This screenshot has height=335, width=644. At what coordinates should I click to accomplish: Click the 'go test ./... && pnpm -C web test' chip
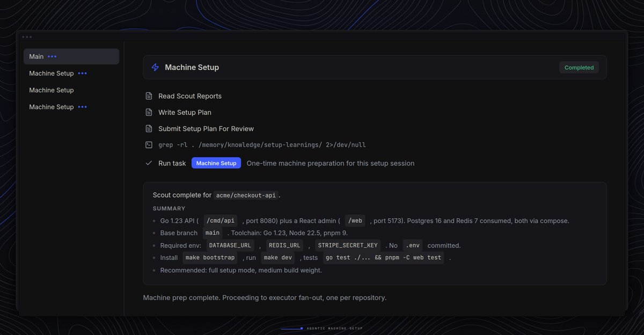tap(384, 258)
